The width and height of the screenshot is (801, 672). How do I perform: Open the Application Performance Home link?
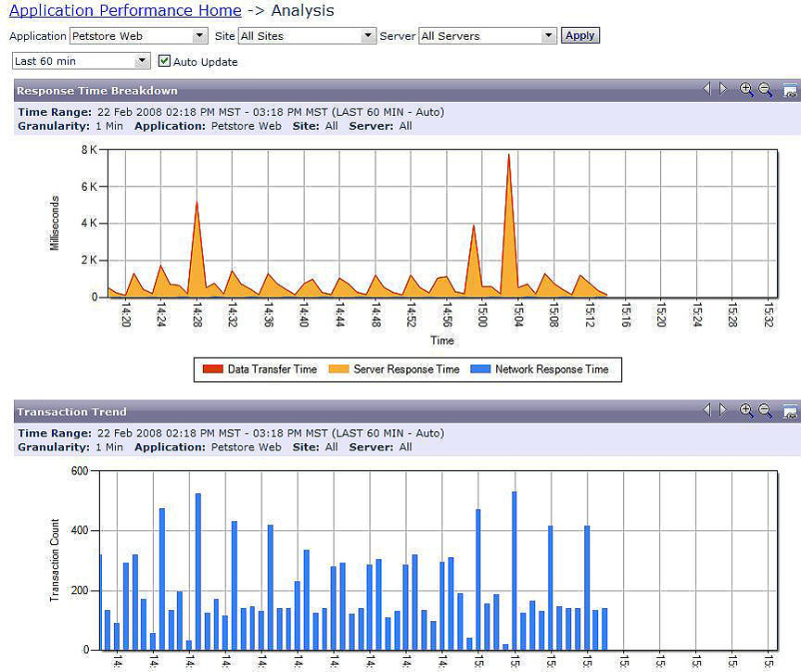[125, 11]
